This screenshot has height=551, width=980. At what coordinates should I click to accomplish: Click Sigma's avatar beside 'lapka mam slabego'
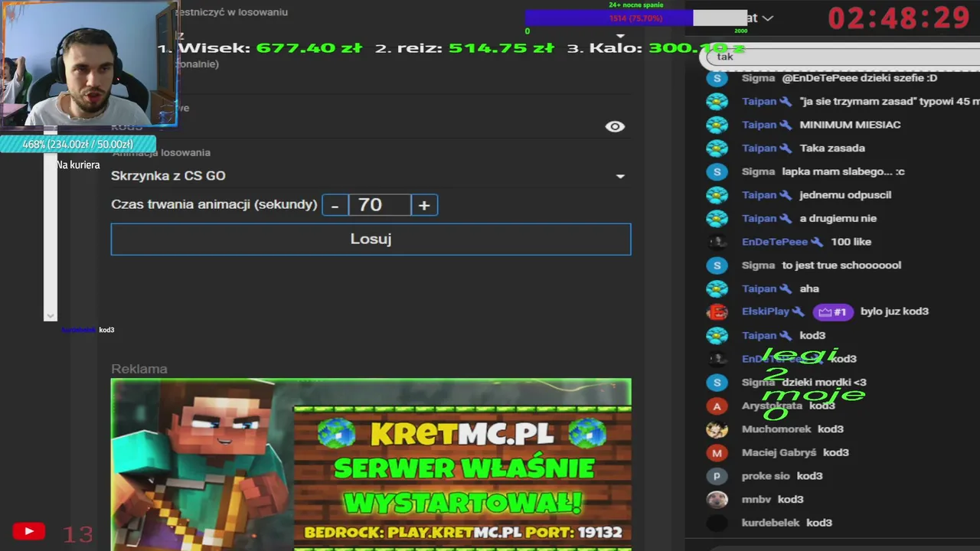tap(717, 172)
